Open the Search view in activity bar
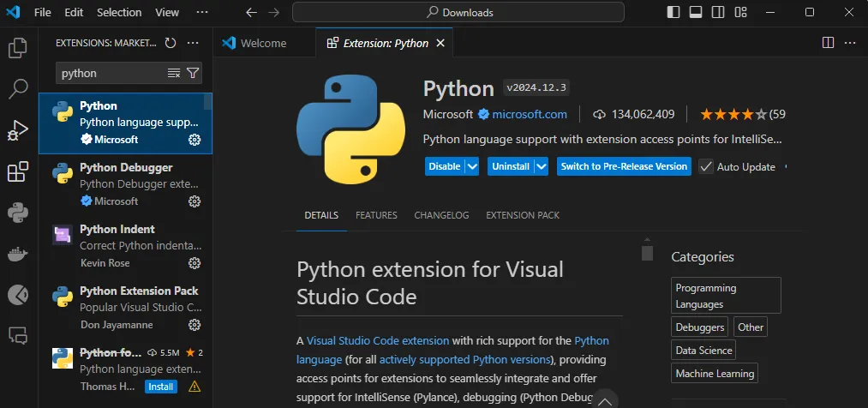The width and height of the screenshot is (868, 408). [x=18, y=88]
